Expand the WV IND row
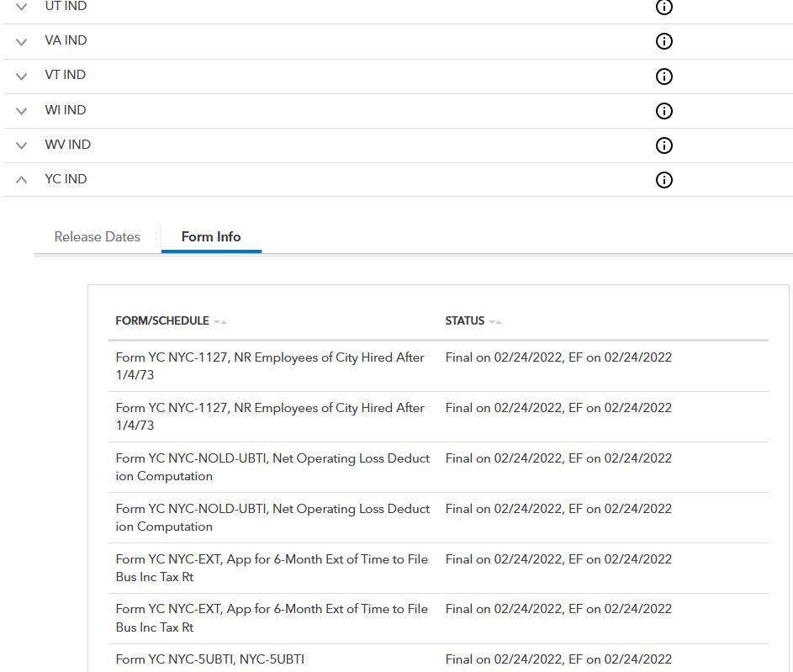The height and width of the screenshot is (672, 793). (x=22, y=145)
